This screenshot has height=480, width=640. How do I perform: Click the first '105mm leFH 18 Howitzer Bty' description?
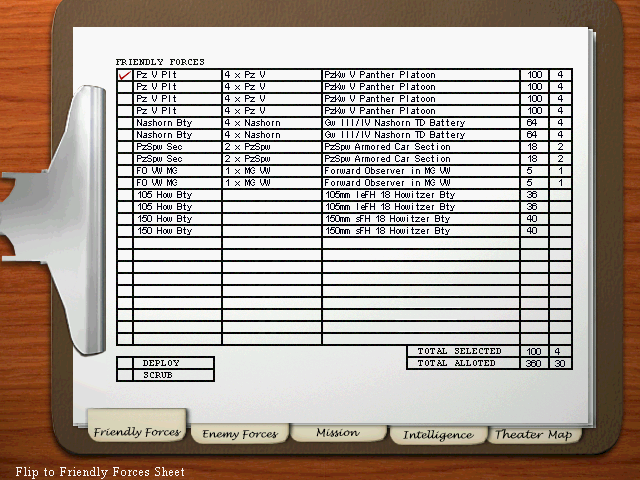coord(390,195)
